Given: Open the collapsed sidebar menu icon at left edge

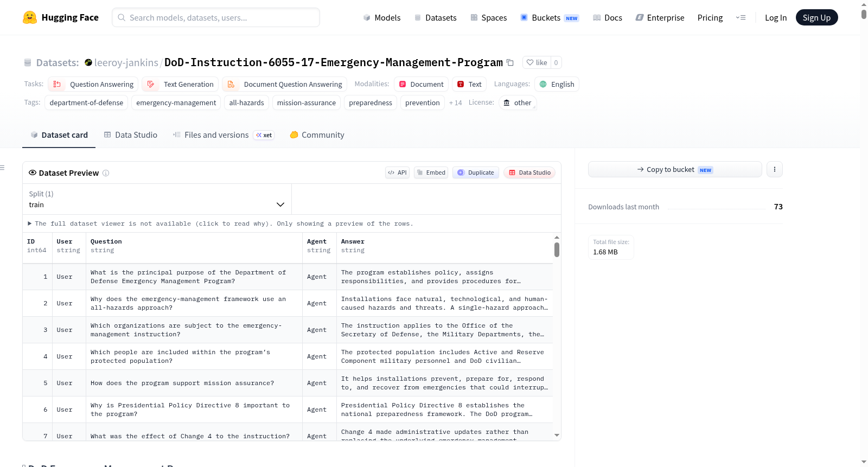Looking at the screenshot, I should coord(2,168).
